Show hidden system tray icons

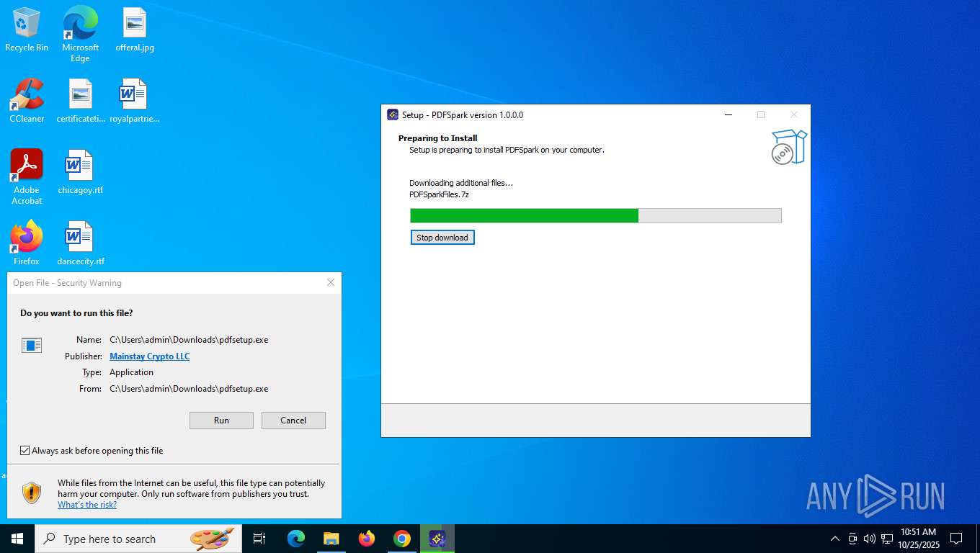click(835, 539)
